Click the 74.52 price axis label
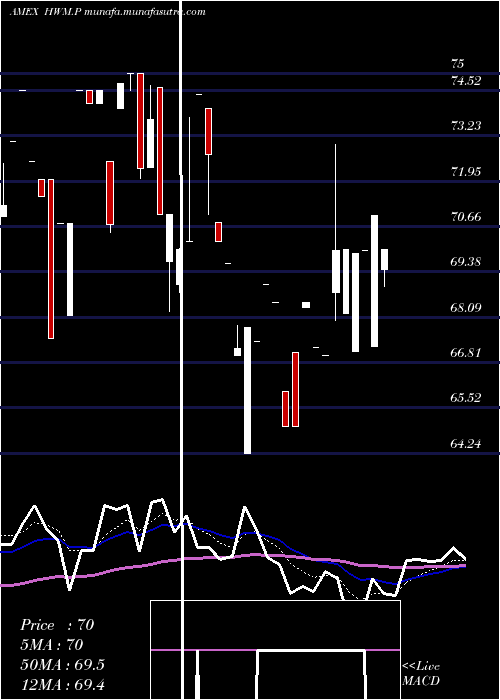 click(x=466, y=81)
